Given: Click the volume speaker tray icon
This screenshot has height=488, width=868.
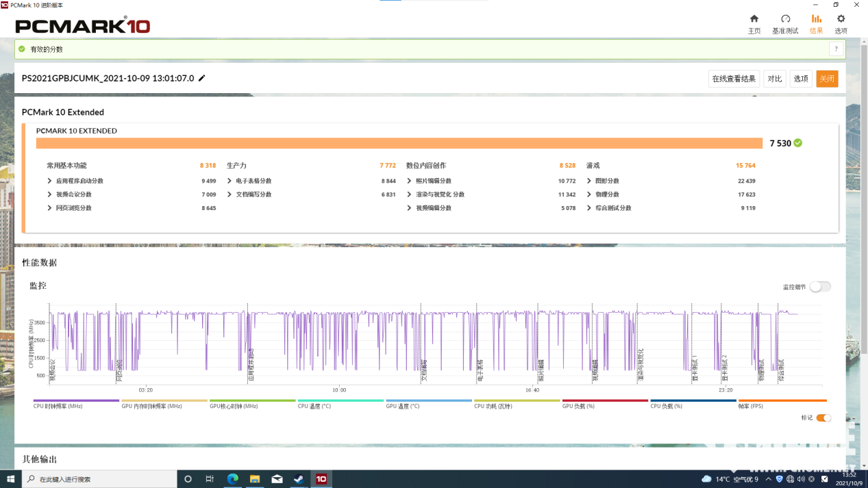Looking at the screenshot, I should coord(801,479).
